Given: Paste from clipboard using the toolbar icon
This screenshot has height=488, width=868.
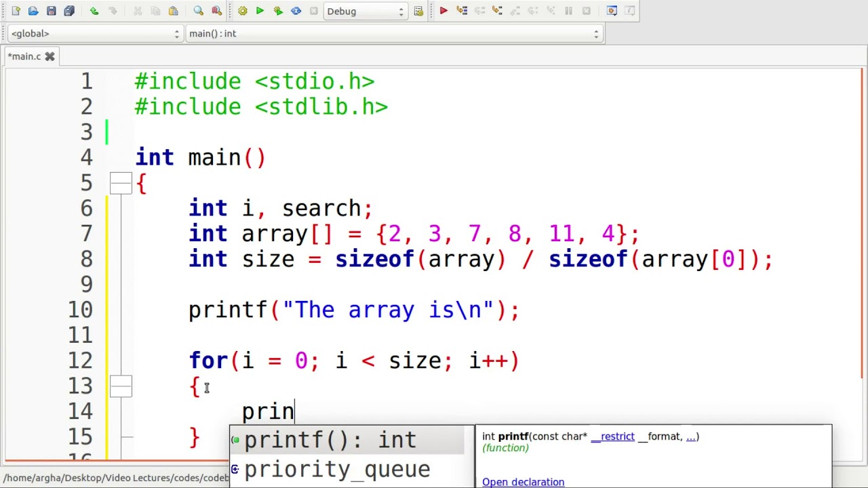Looking at the screenshot, I should click(x=174, y=11).
